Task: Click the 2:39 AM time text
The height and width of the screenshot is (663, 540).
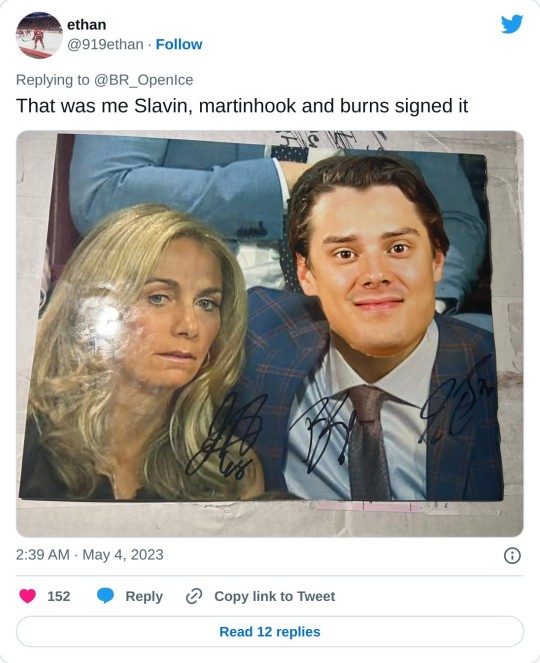Action: click(42, 554)
